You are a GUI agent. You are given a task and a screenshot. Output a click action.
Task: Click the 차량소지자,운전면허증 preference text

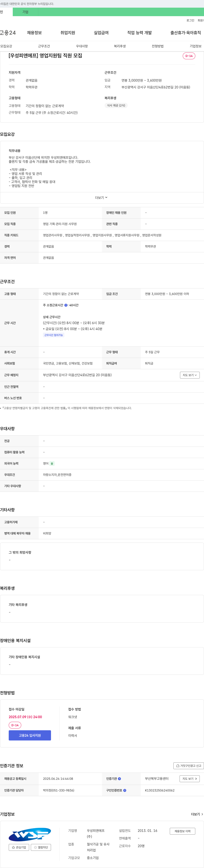(x=57, y=475)
